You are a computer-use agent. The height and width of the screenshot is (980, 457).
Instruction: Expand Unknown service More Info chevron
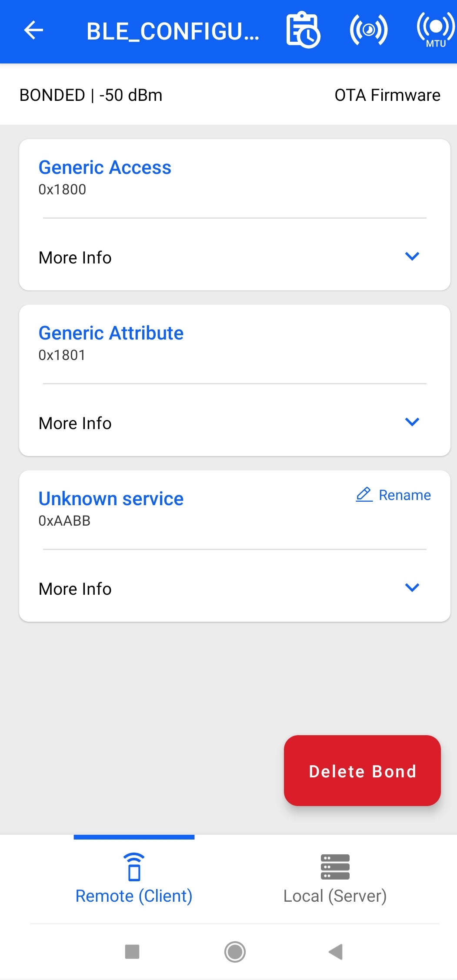coord(412,588)
